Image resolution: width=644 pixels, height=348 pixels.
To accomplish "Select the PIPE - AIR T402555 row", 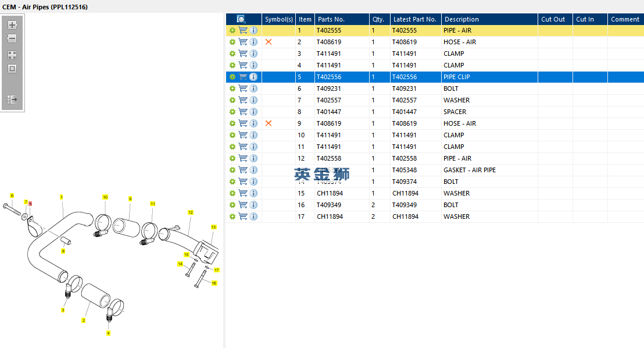I will click(x=435, y=30).
